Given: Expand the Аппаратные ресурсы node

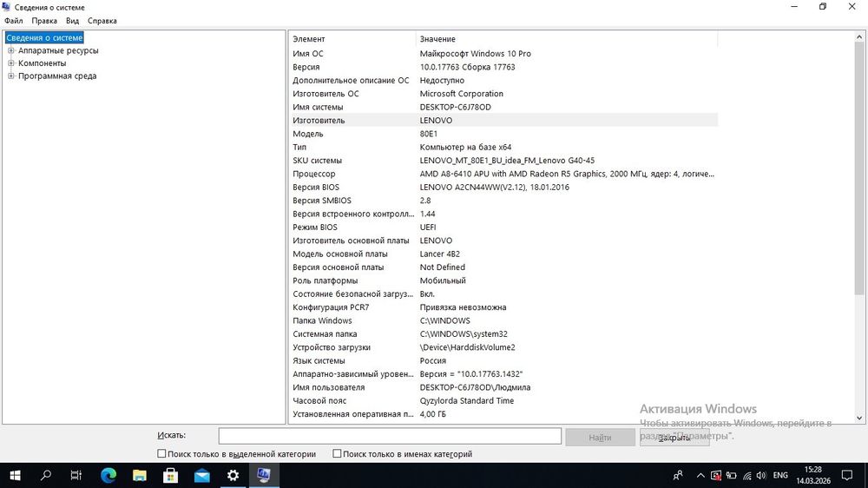Looking at the screenshot, I should [11, 50].
